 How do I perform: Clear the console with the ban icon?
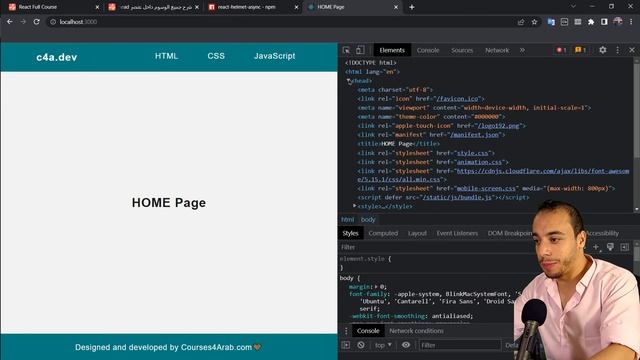(361, 345)
